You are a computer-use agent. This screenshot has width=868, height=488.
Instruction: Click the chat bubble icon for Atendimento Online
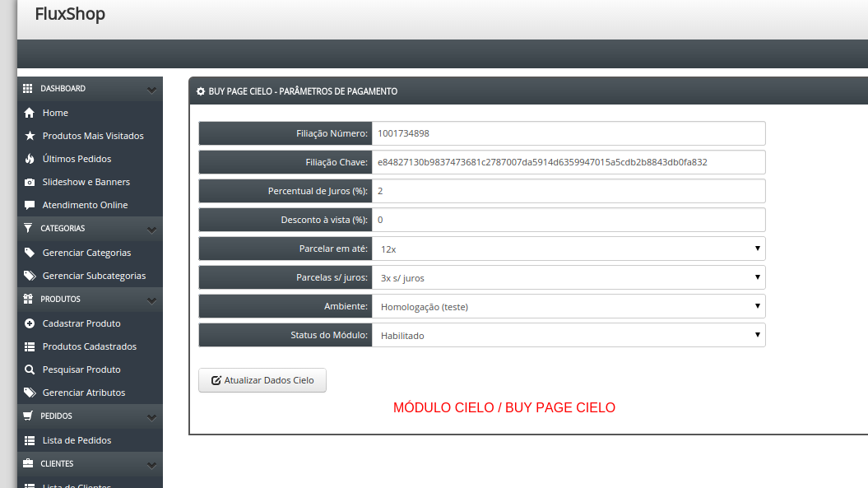pyautogui.click(x=30, y=205)
